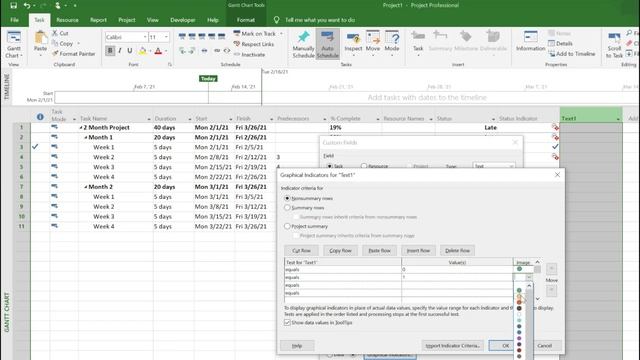This screenshot has width=640, height=360.
Task: Open the task Mode menu
Action: click(x=391, y=43)
